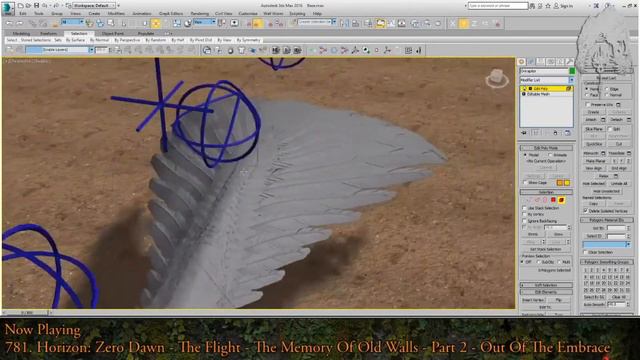Enable the Preserve UVs checkbox
640x360 pixels.
(x=588, y=105)
